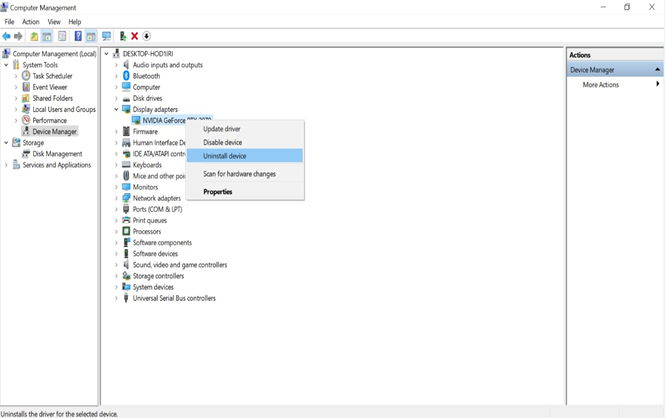Choose Uninstall device from context menu
The height and width of the screenshot is (418, 665).
point(224,156)
